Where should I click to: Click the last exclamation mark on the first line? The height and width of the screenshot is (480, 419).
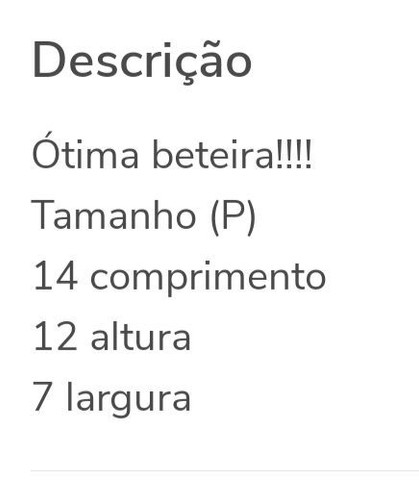pyautogui.click(x=308, y=155)
